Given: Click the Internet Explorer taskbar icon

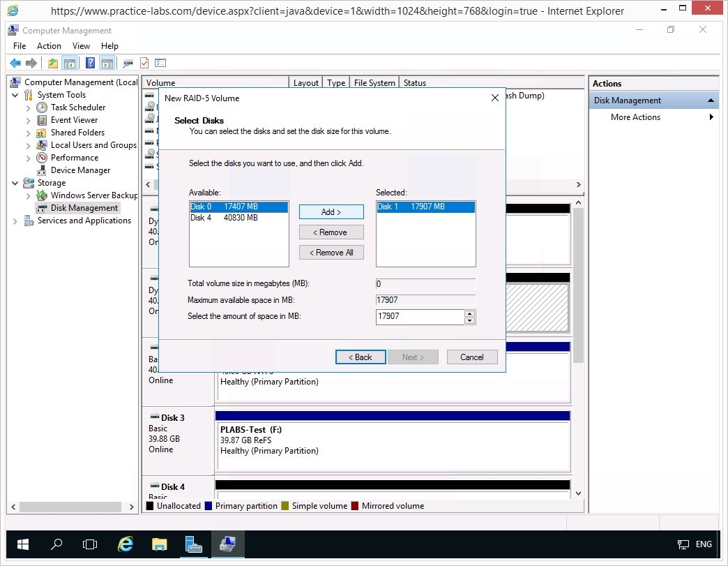Looking at the screenshot, I should point(126,544).
